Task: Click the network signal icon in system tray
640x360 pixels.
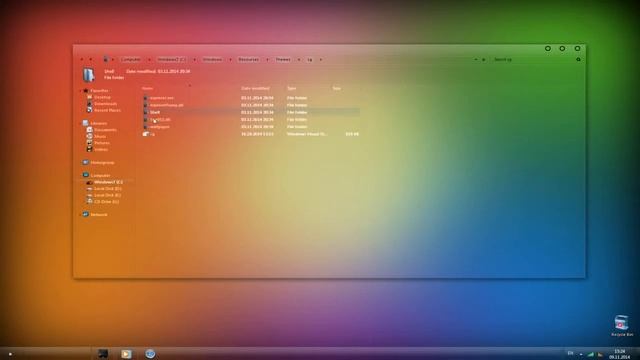Action: (591, 354)
